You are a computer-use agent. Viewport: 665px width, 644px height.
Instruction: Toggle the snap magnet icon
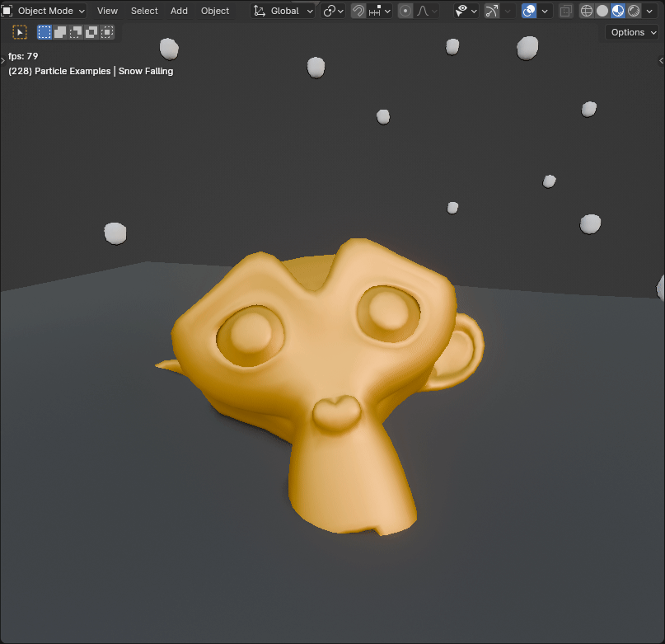coord(358,11)
